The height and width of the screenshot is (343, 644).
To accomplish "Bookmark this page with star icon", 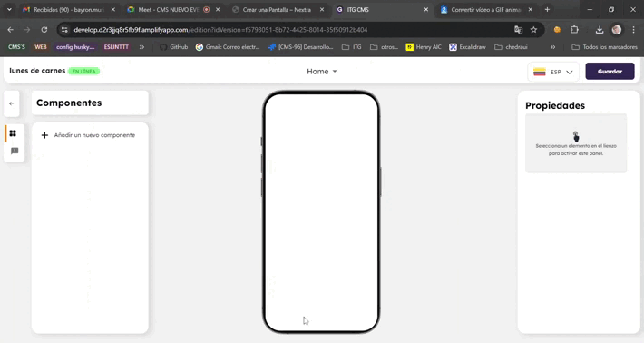I will click(533, 30).
